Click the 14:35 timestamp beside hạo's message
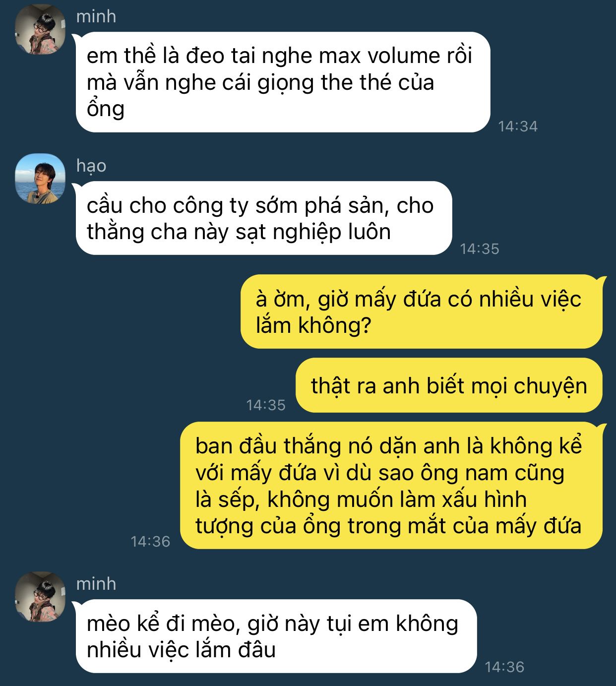This screenshot has height=686, width=616. pos(480,249)
